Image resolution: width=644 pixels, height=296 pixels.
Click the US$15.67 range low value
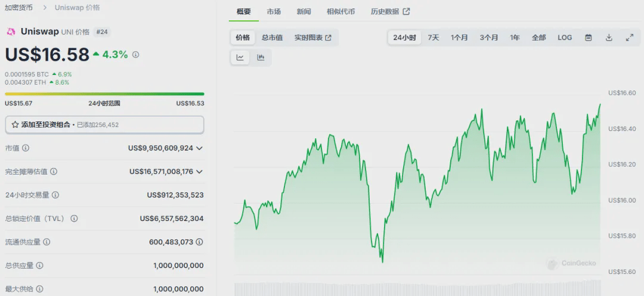pos(18,103)
